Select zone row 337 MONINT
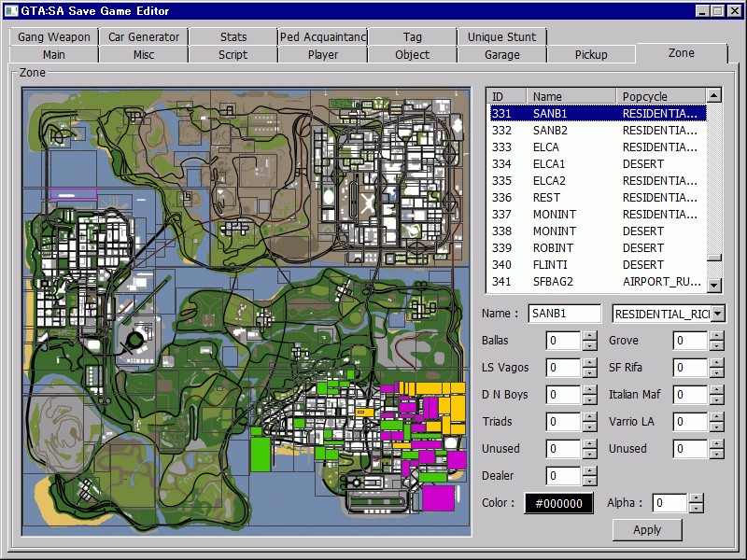 [x=598, y=215]
